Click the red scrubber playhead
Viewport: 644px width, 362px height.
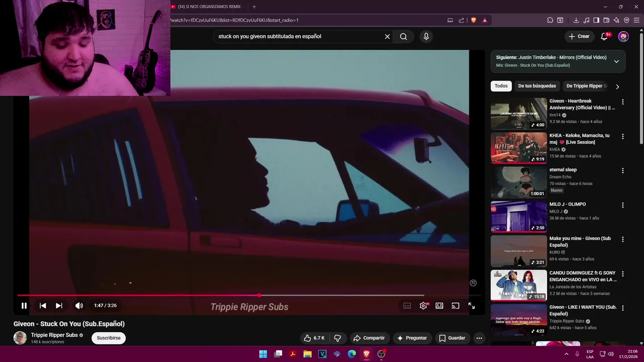coord(259,296)
